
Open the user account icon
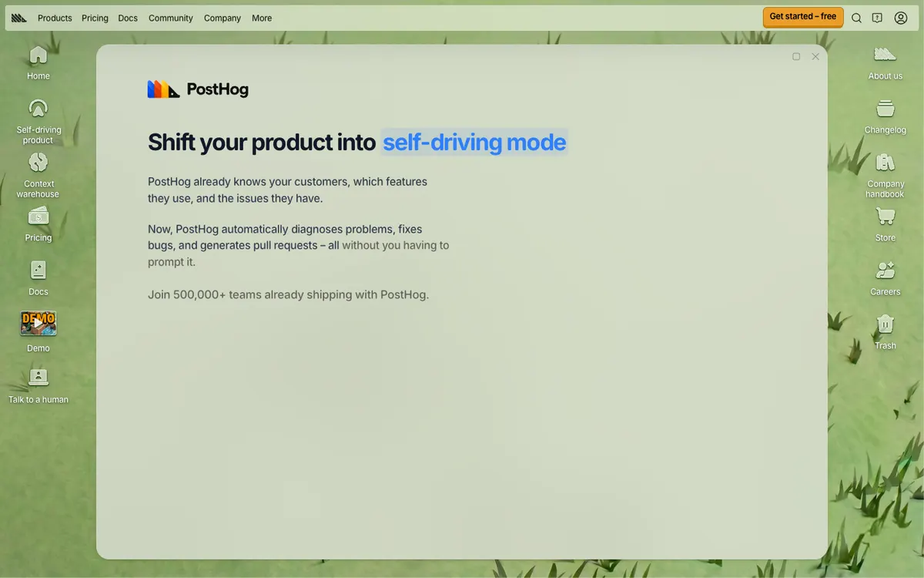tap(901, 18)
